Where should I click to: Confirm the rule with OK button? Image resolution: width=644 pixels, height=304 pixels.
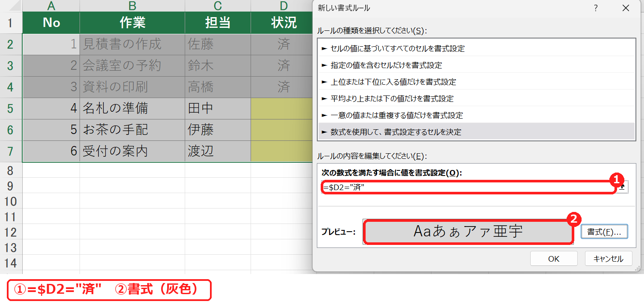[x=554, y=259]
